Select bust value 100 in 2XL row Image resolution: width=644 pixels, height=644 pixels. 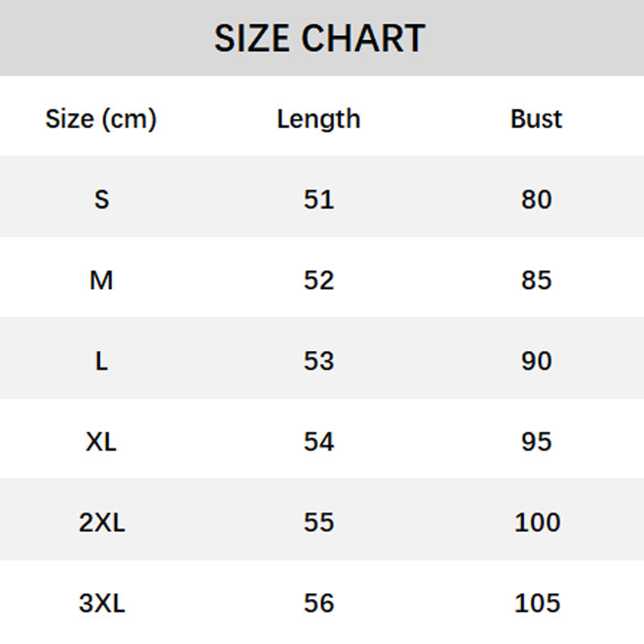point(537,522)
